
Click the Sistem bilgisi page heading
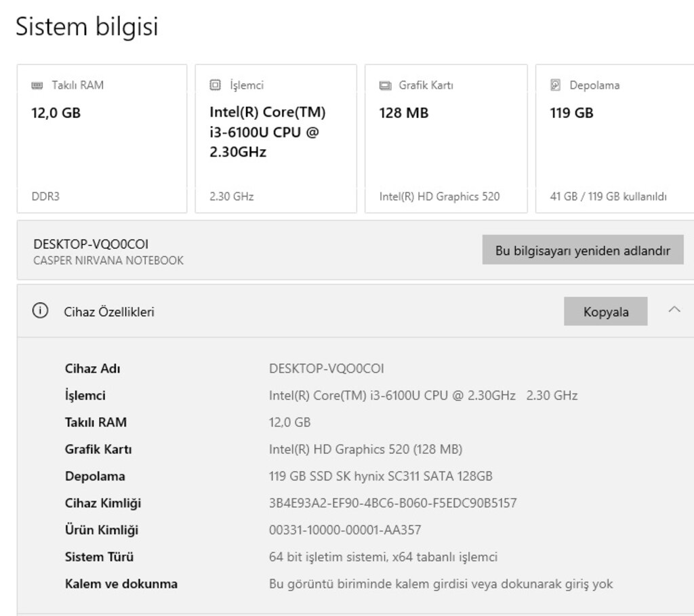tap(87, 26)
